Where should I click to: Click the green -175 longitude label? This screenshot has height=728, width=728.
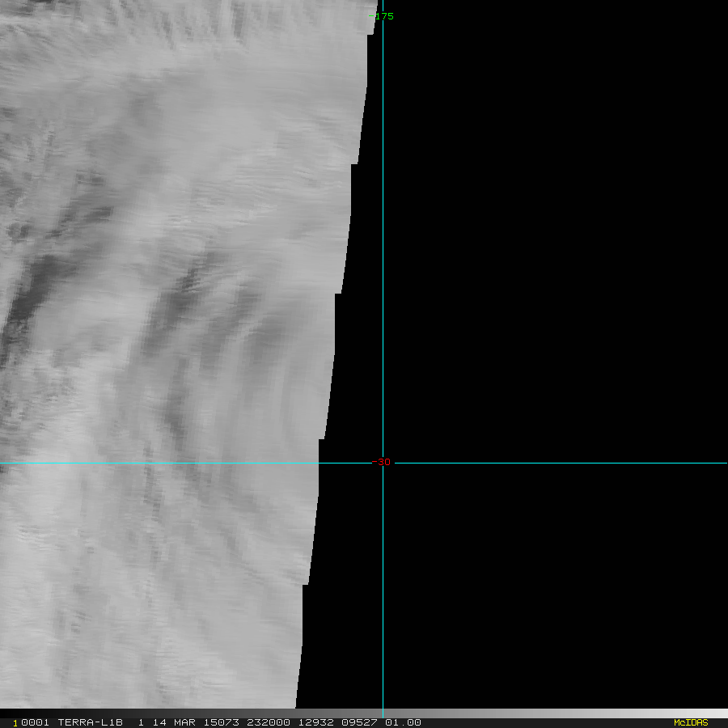[x=381, y=16]
